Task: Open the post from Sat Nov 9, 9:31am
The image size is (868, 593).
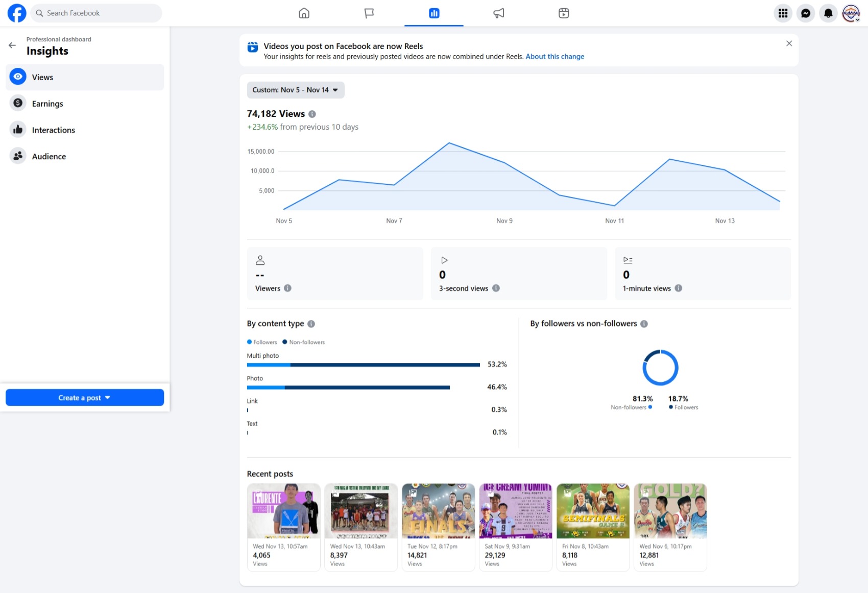Action: pyautogui.click(x=516, y=527)
